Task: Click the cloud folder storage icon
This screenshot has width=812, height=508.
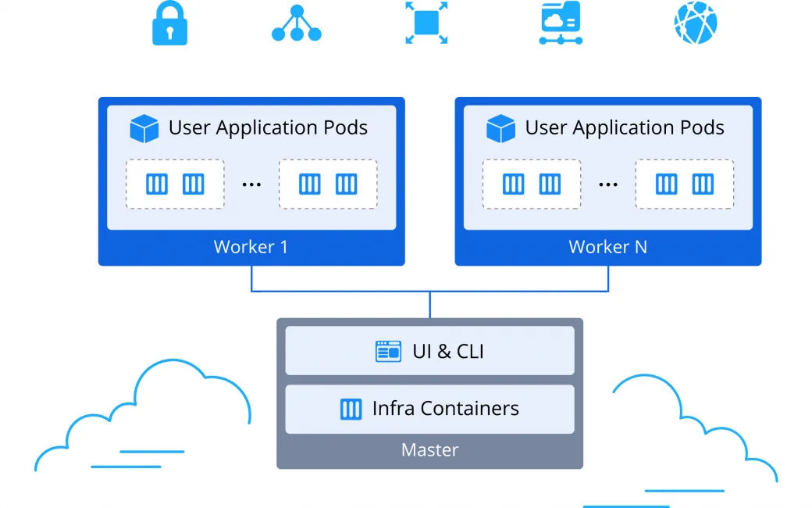Action: [x=560, y=23]
